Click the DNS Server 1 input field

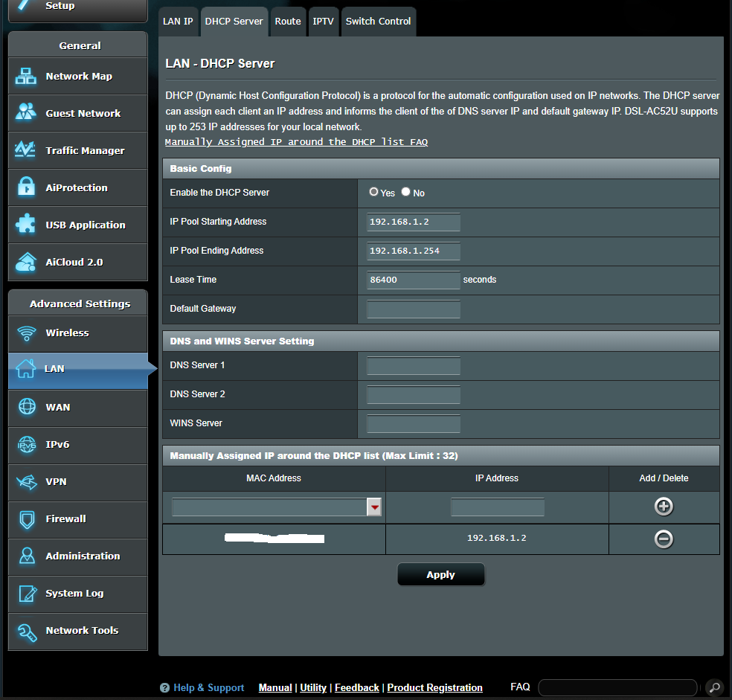(x=414, y=366)
